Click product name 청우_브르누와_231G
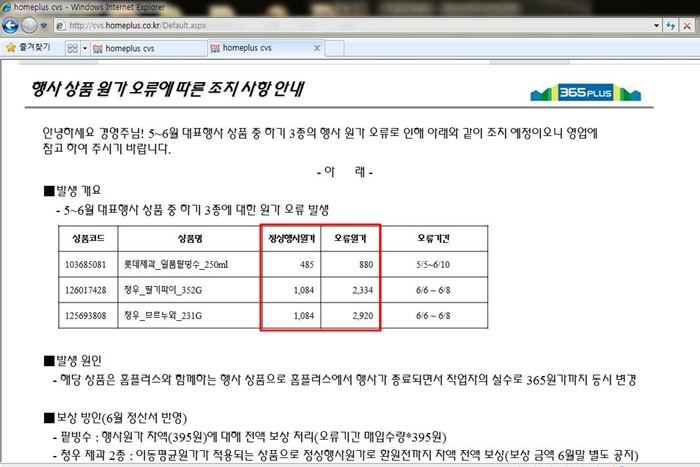The image size is (700, 467). coord(163,316)
